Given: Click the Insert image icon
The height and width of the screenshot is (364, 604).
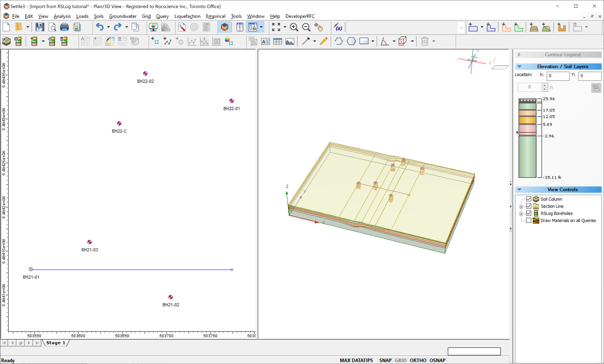Looking at the screenshot, I should 290,41.
